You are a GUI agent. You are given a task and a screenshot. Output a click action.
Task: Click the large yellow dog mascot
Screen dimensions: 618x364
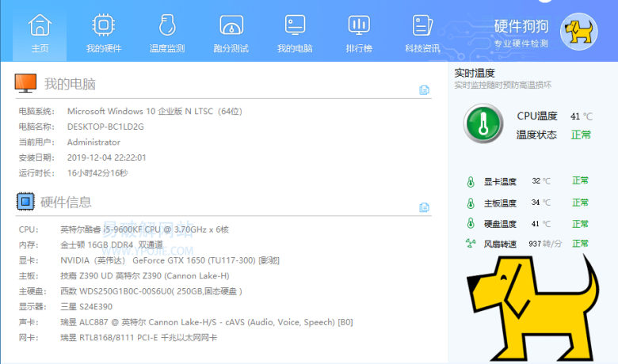533,307
